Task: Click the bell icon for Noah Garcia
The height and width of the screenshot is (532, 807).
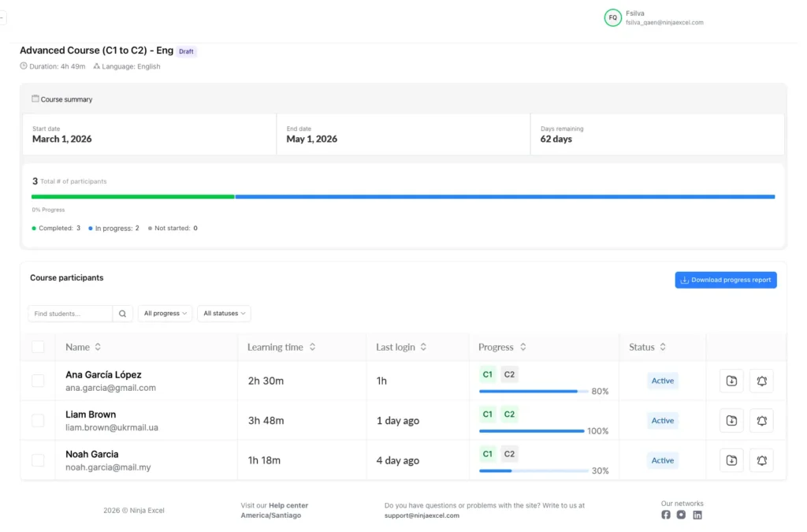Action: pyautogui.click(x=761, y=459)
